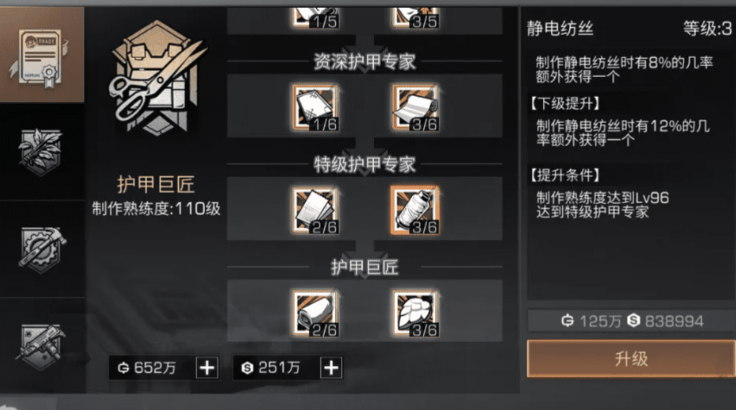Select the 3/6 scale armor skill under 护甲巨匠
Image resolution: width=736 pixels, height=410 pixels.
(415, 313)
